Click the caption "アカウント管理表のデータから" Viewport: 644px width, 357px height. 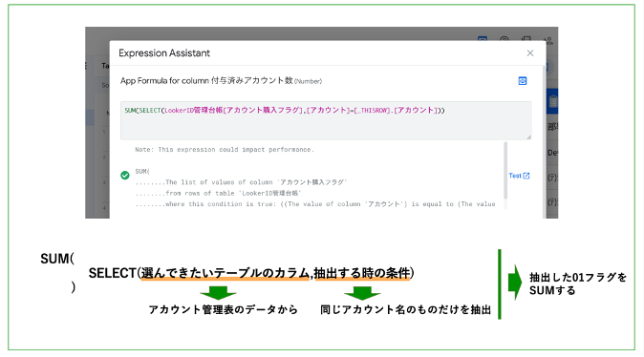tap(223, 309)
